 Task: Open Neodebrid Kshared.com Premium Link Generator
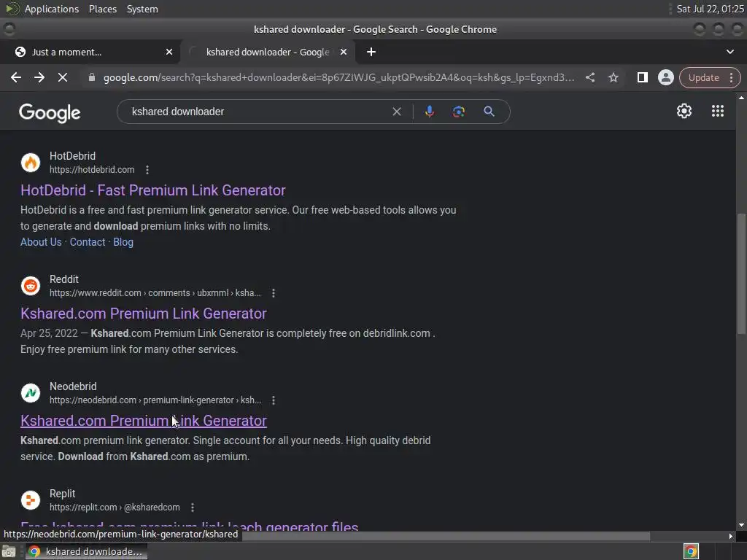[x=144, y=421]
